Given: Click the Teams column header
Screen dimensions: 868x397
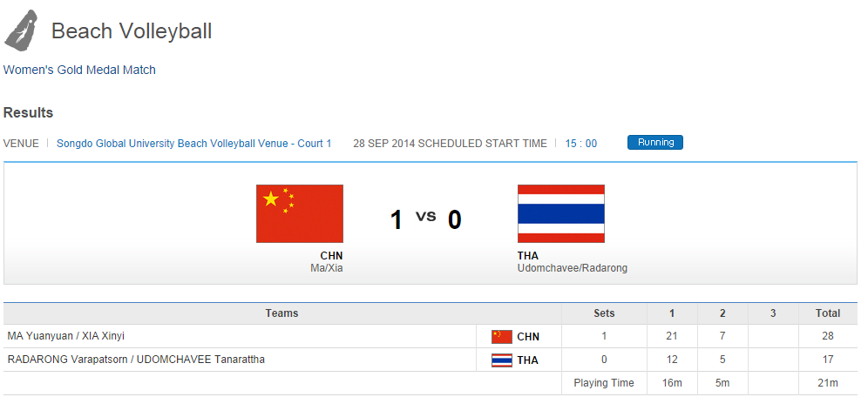Looking at the screenshot, I should tap(281, 313).
